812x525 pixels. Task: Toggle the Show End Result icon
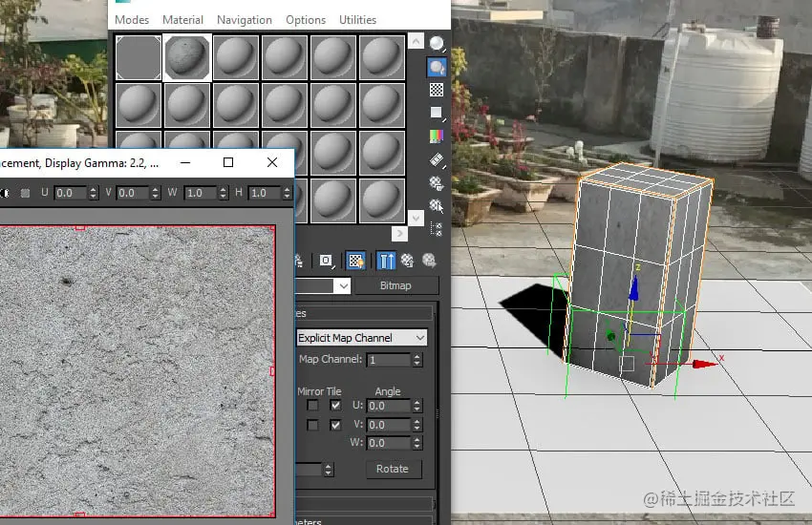point(387,260)
